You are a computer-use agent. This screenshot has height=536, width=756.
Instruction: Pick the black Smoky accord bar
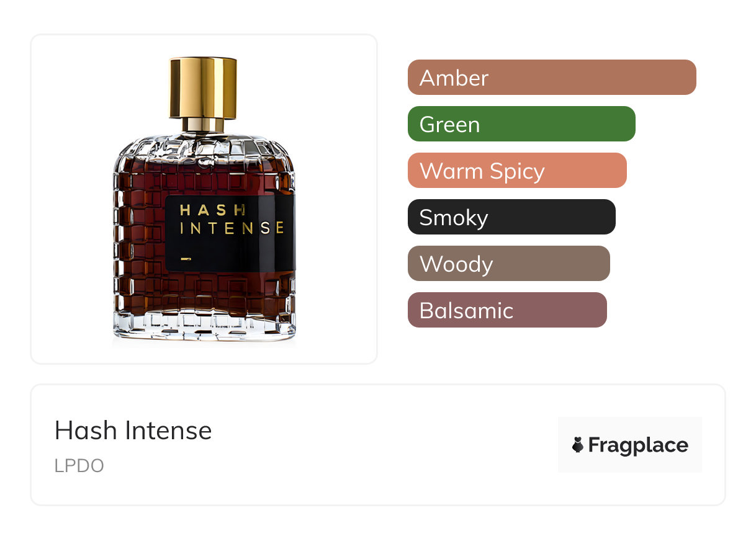(511, 217)
